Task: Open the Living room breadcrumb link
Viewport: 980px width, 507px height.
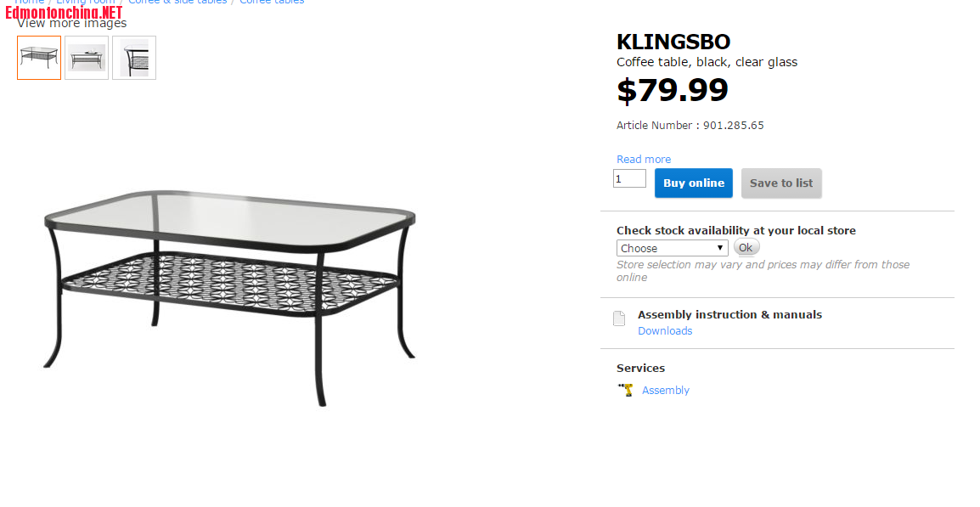Action: click(x=86, y=2)
